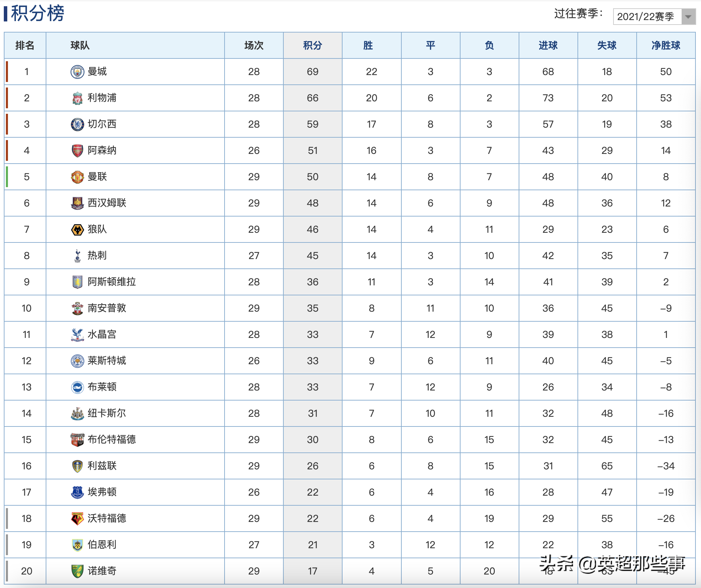Click the 排名 column header
701x588 pixels.
point(25,45)
